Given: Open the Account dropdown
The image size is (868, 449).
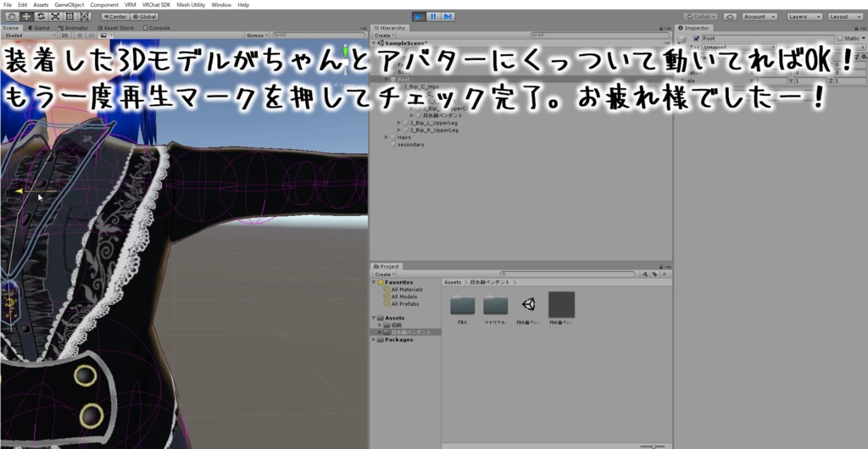Looking at the screenshot, I should tap(759, 17).
